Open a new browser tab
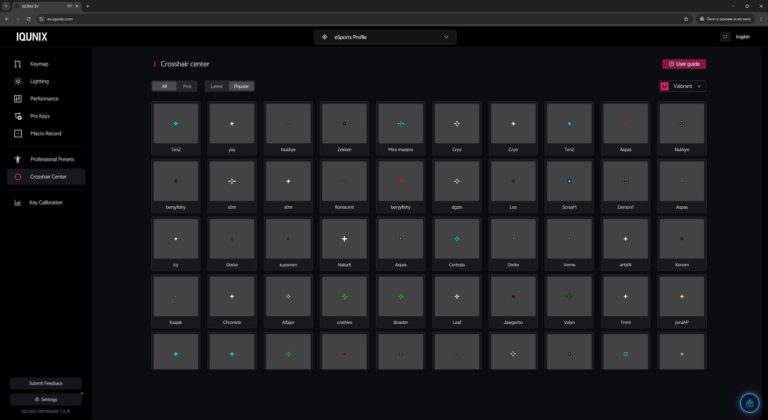Viewport: 768px width, 420px height. pos(87,6)
